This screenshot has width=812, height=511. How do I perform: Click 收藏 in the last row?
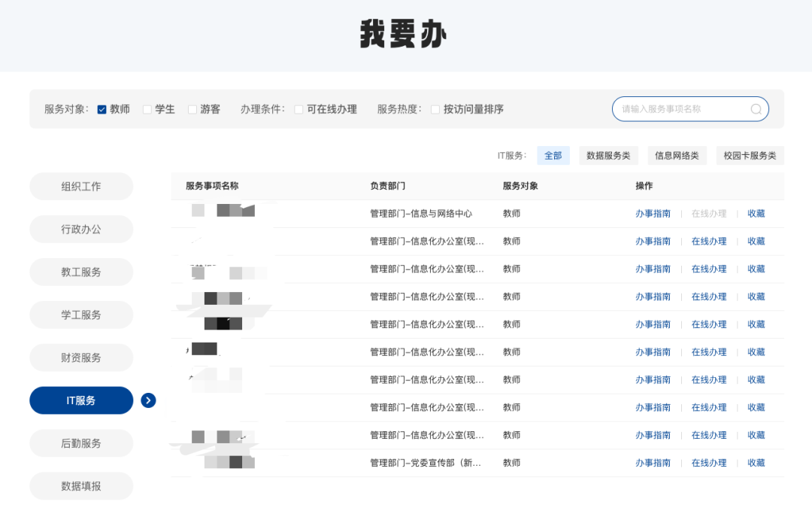pyautogui.click(x=756, y=463)
